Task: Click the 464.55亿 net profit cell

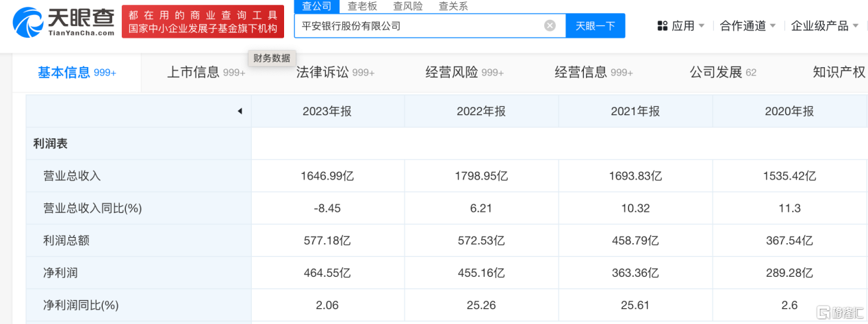Action: click(327, 273)
